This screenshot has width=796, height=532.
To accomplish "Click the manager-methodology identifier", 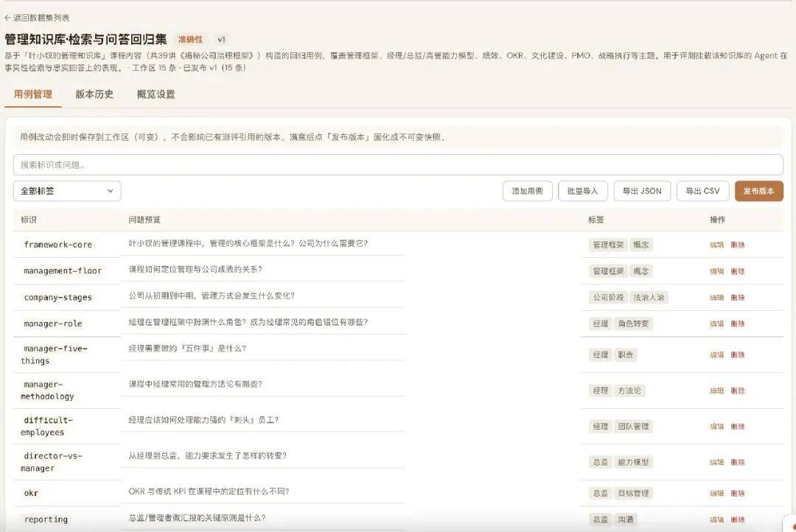I will click(x=47, y=391).
